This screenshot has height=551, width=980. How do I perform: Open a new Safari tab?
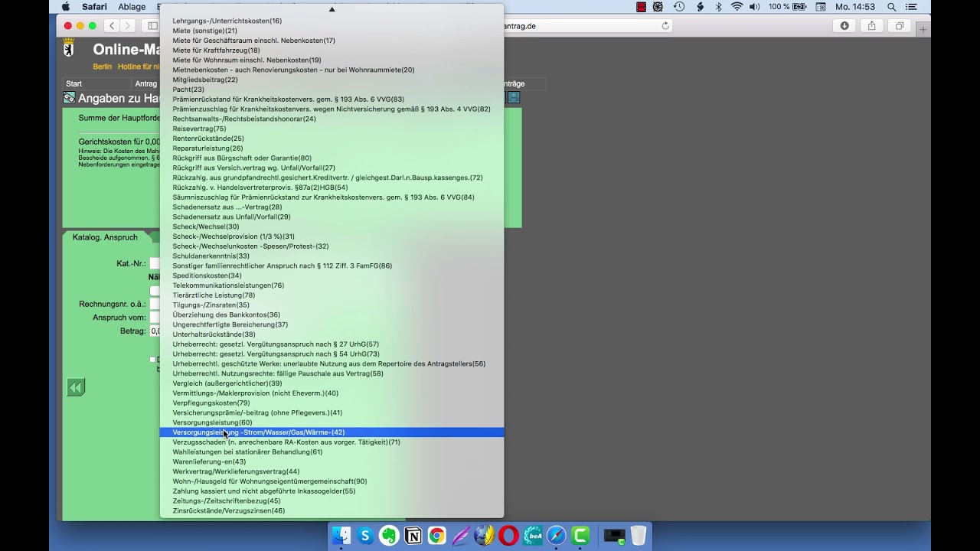point(923,29)
